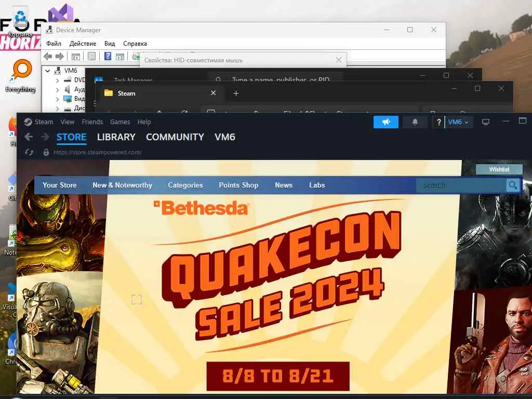The image size is (532, 399).
Task: Reload the Steam store page
Action: pyautogui.click(x=29, y=152)
